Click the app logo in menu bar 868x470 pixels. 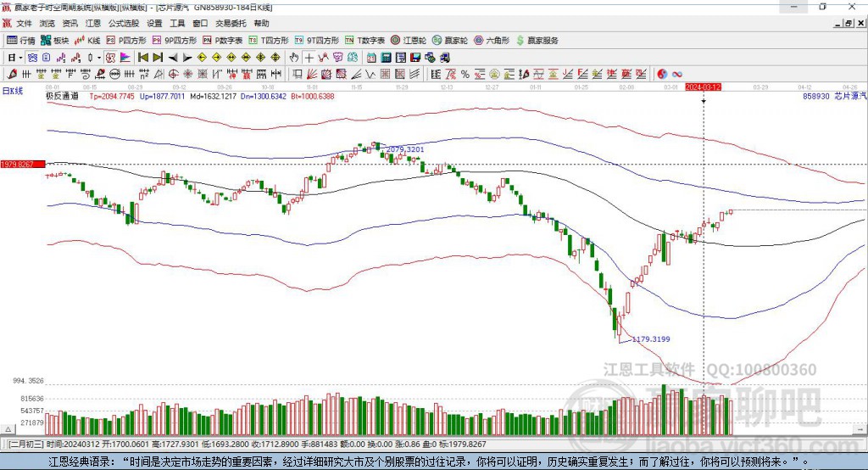7,23
